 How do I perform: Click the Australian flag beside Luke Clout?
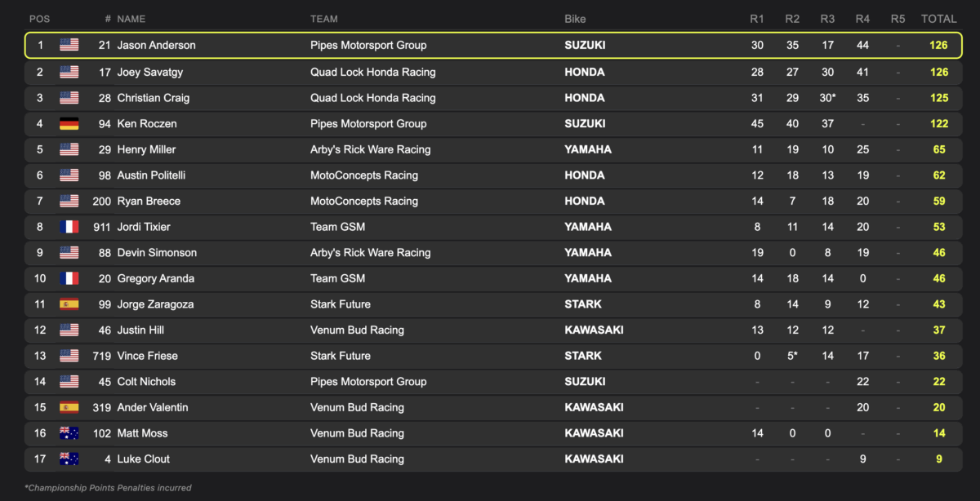pos(69,459)
